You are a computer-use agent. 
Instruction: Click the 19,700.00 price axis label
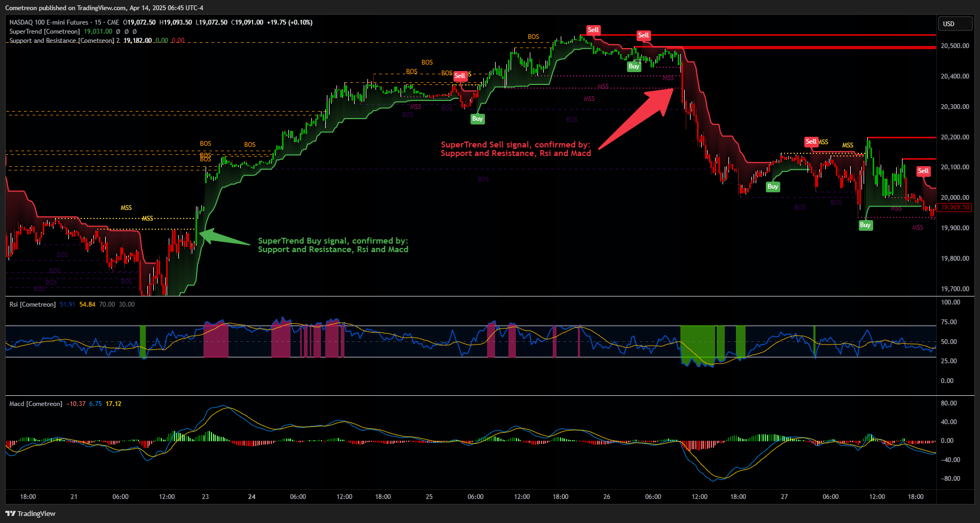pyautogui.click(x=955, y=289)
